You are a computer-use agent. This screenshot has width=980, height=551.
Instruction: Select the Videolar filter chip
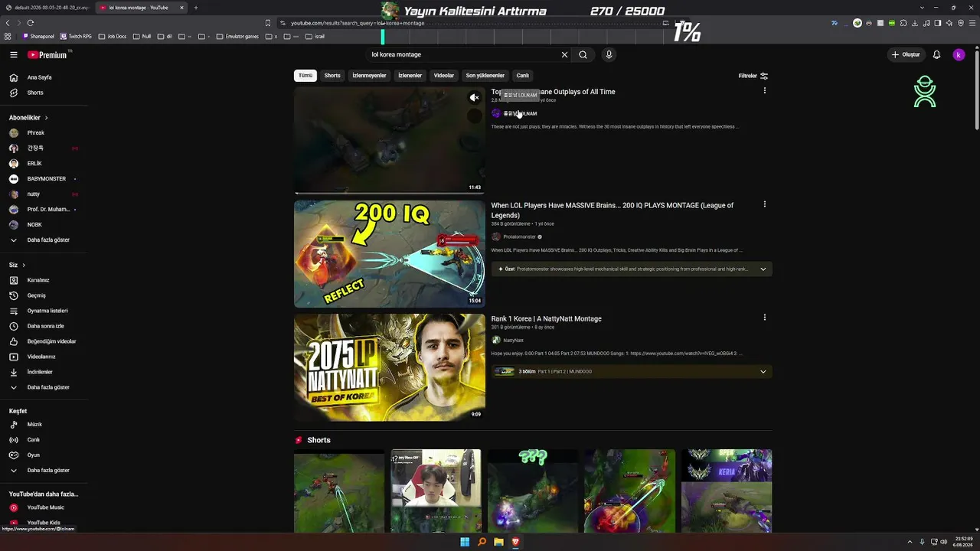pos(444,76)
